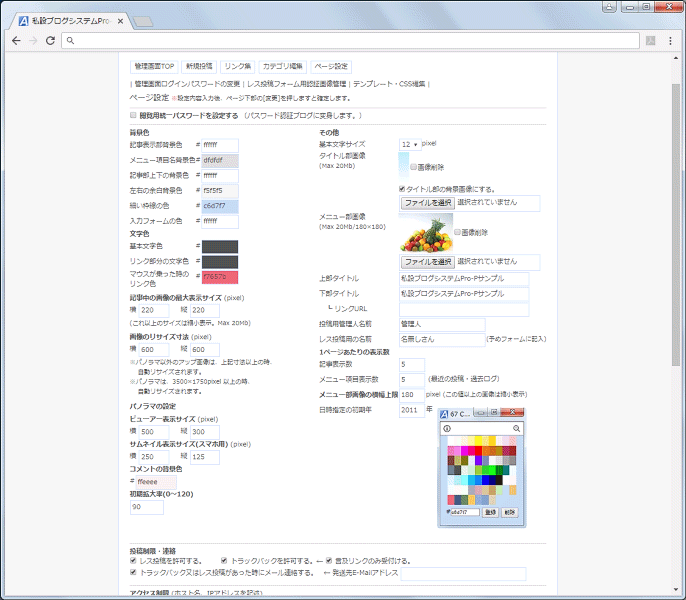Click the magnifier icon in the color picker popup

click(516, 429)
